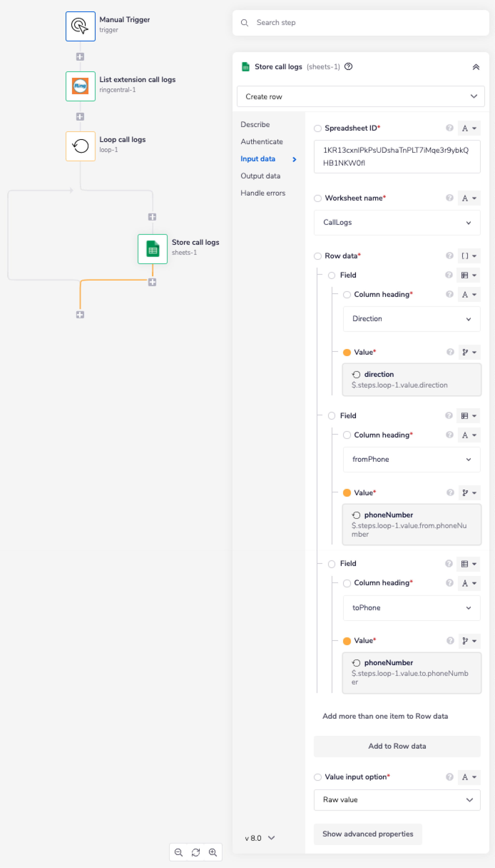
Task: Open the Create row operation dropdown
Action: tap(361, 97)
